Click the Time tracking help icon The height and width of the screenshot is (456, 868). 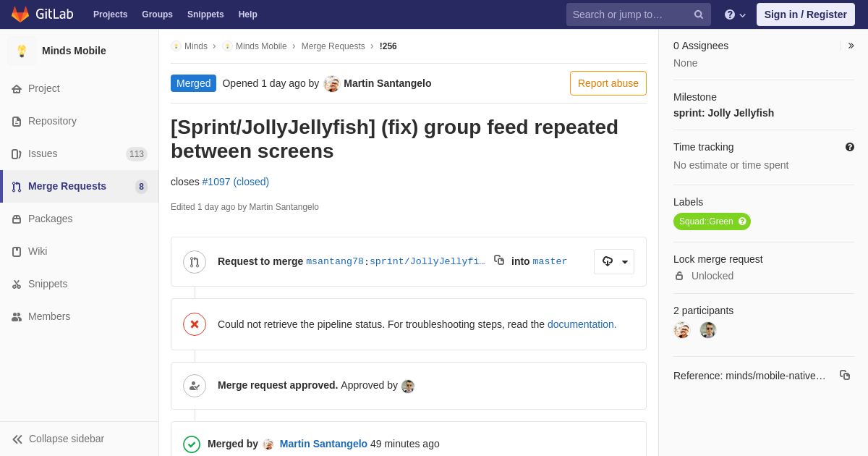850,147
